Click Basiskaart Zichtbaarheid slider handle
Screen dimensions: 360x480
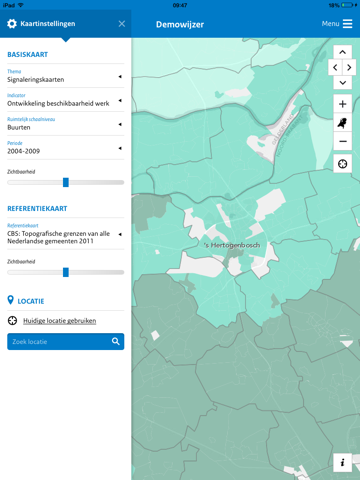66,182
